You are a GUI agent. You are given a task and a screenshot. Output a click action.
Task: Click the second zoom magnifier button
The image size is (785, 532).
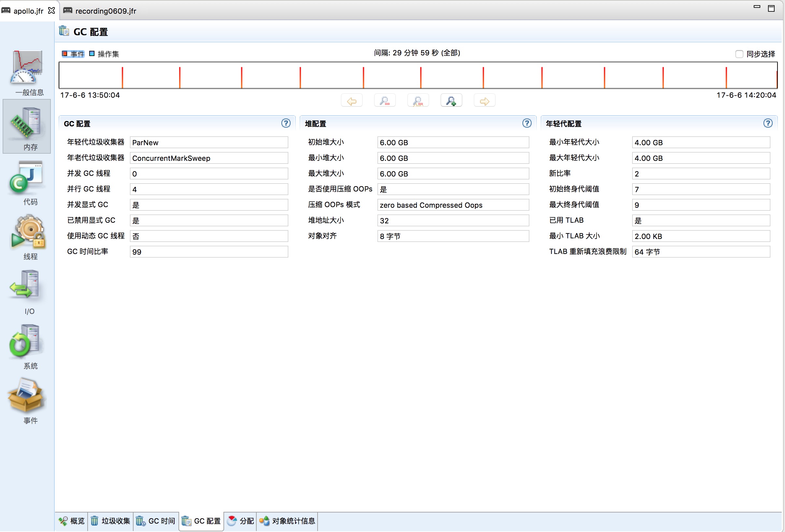coord(418,101)
